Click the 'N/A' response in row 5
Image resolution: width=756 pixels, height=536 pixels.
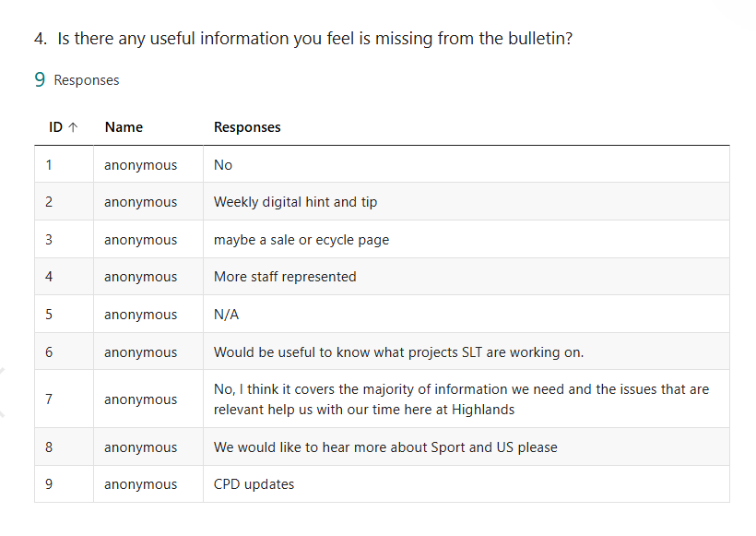coord(226,315)
